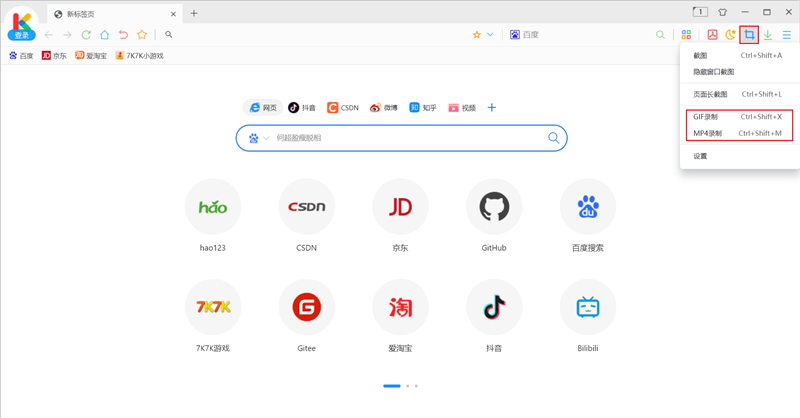The width and height of the screenshot is (800, 418).
Task: Click the blue magnifier search button
Action: coord(554,138)
